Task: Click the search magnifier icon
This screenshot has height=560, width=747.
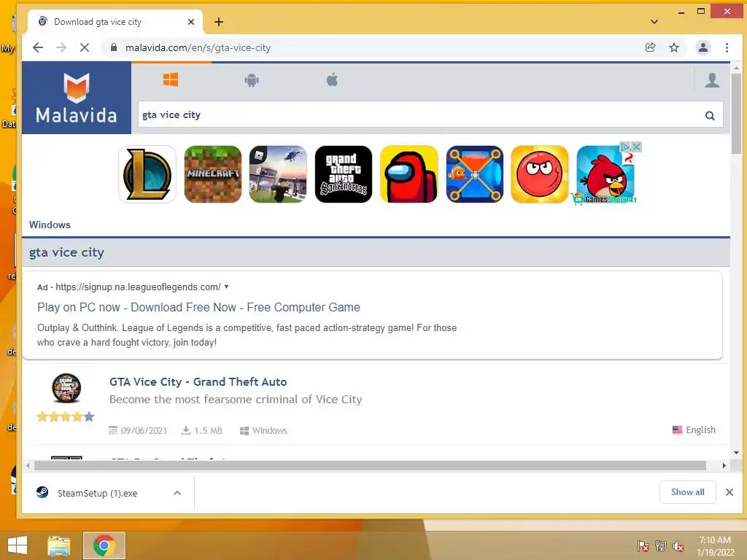Action: point(710,115)
